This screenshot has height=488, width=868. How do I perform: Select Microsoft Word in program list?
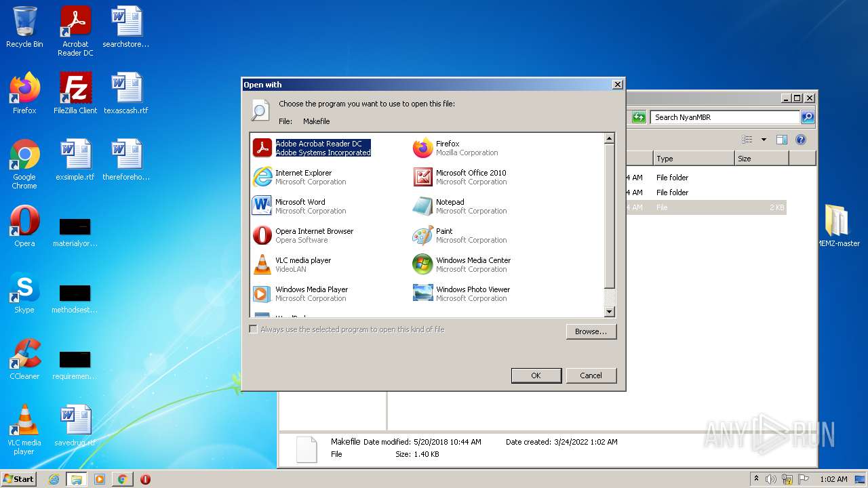[299, 206]
